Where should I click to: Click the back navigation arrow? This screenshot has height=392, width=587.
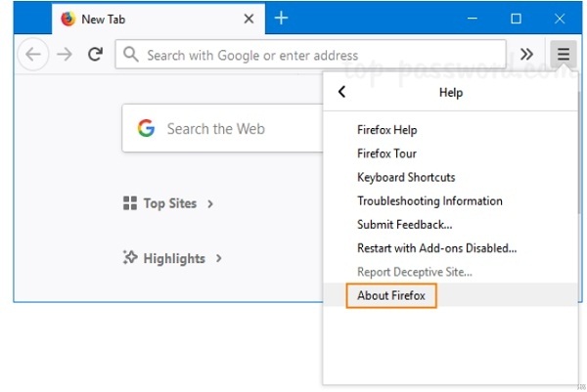point(33,55)
